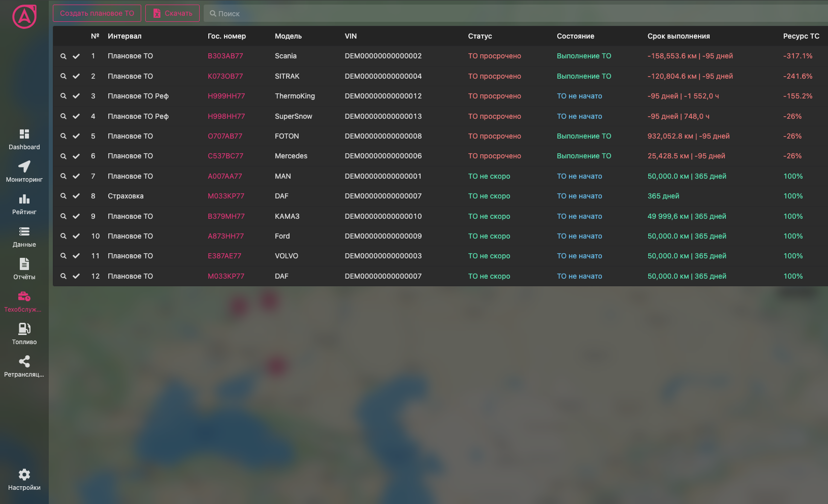Sort the table by Статус column
Viewport: 828px width, 504px height.
point(480,36)
